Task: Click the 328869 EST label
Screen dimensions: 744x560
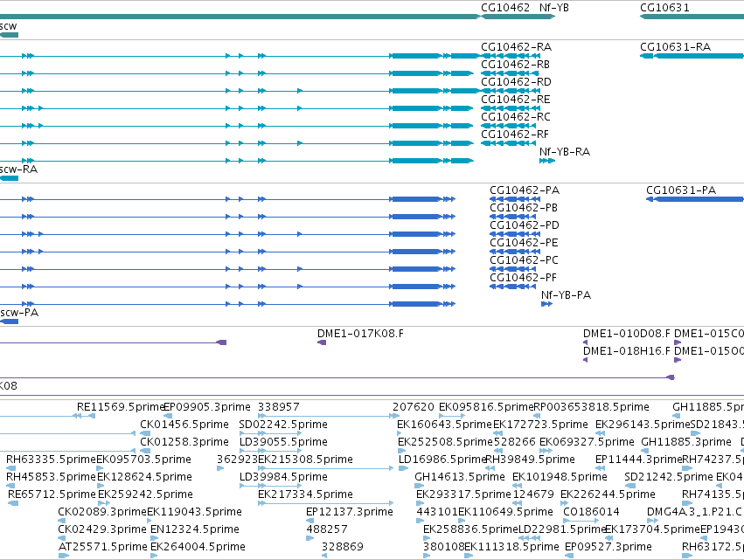Action: (x=343, y=547)
